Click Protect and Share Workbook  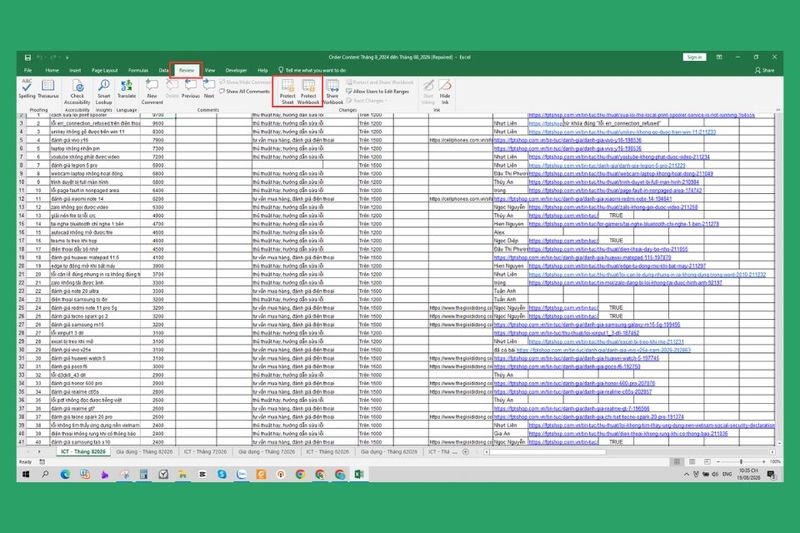[x=380, y=82]
